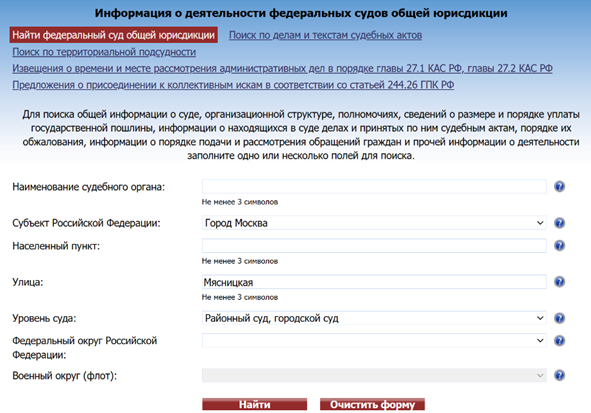The image size is (591, 413).
Task: Click question mark icon for Уровень суда
Action: coord(559,318)
